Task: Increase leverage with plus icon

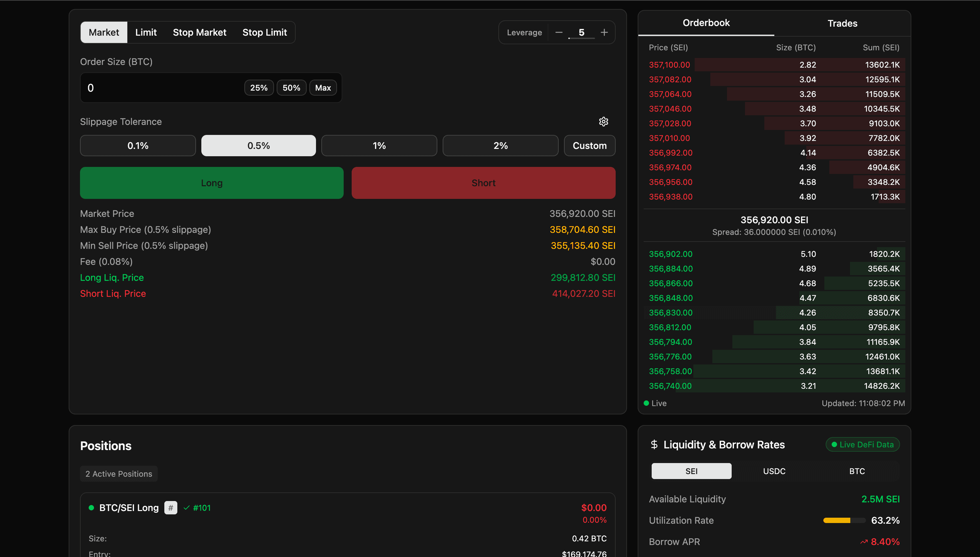Action: pyautogui.click(x=604, y=33)
